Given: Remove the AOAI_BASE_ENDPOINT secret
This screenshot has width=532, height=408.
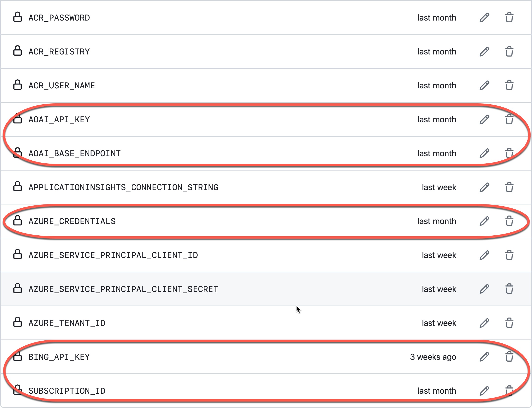Looking at the screenshot, I should coord(509,153).
